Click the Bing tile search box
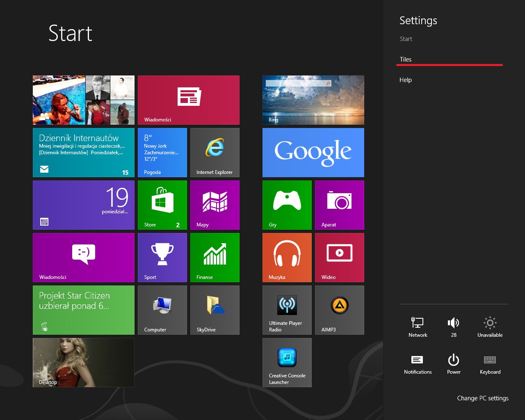 298,83
